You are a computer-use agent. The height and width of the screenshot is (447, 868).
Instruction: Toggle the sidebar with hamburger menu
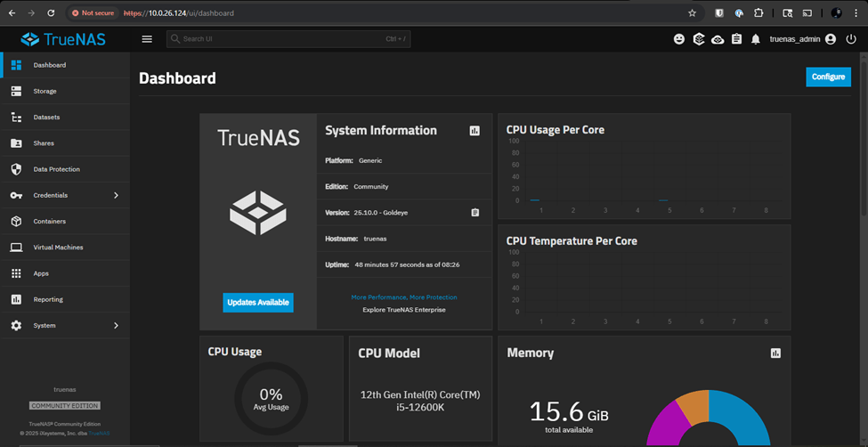[147, 39]
